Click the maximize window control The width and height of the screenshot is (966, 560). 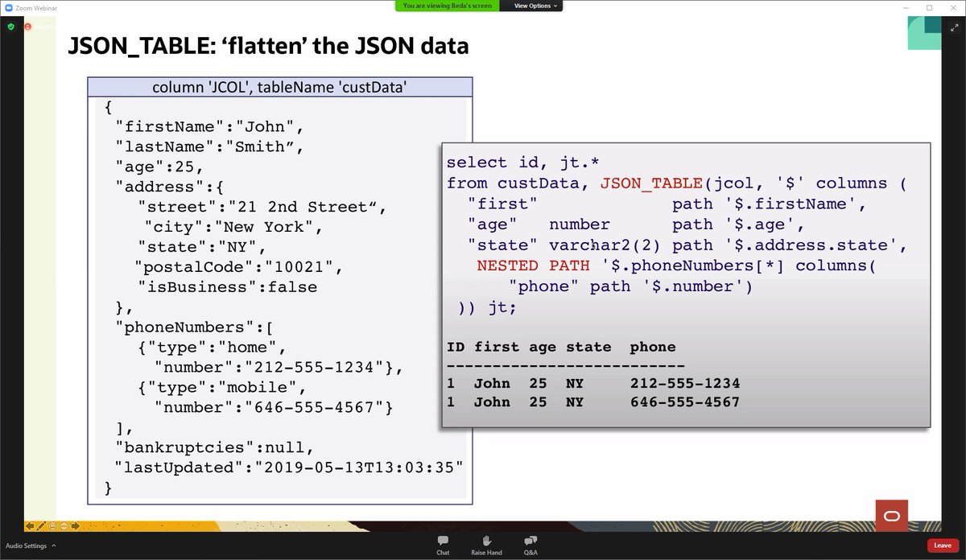tap(930, 8)
